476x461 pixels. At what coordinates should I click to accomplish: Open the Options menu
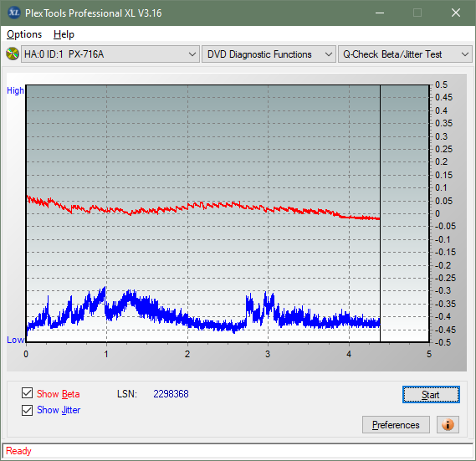point(24,34)
